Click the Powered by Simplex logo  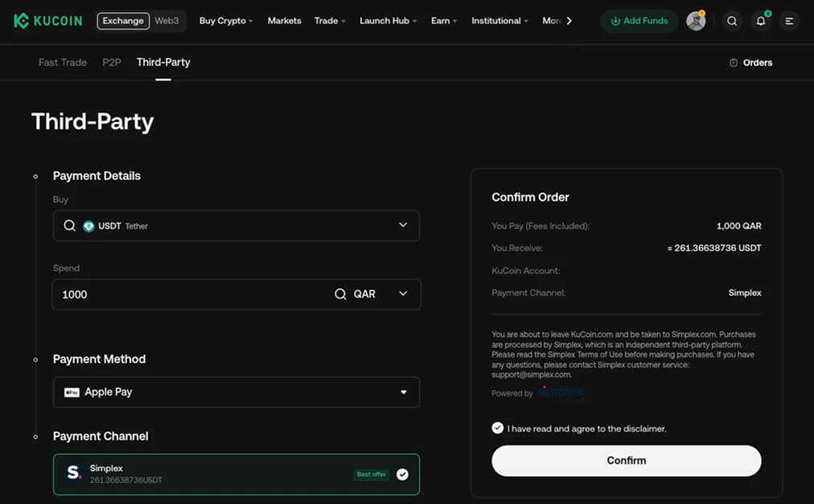(x=561, y=392)
